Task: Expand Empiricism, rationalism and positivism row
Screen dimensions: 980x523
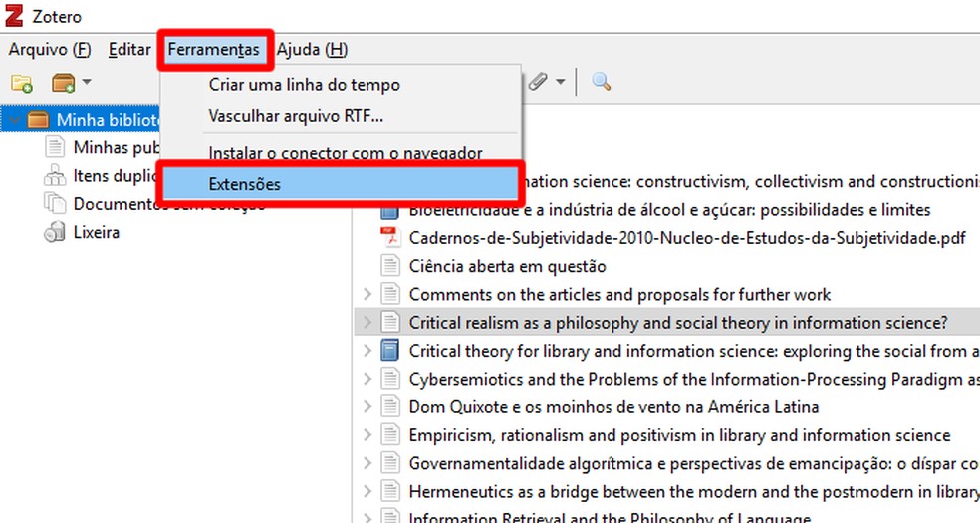Action: (x=367, y=435)
